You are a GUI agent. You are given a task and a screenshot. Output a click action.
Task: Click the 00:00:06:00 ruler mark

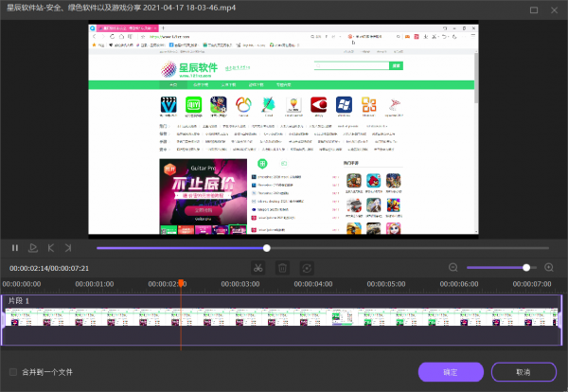459,284
